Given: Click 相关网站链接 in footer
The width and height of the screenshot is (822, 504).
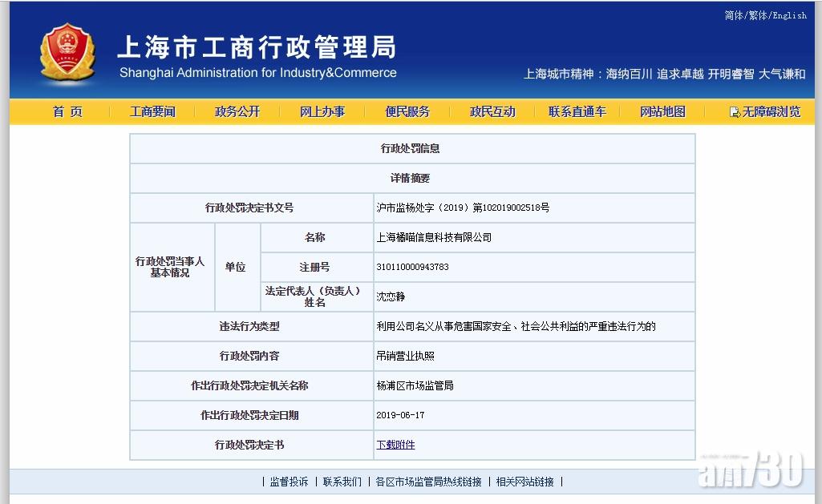Looking at the screenshot, I should coord(524,482).
